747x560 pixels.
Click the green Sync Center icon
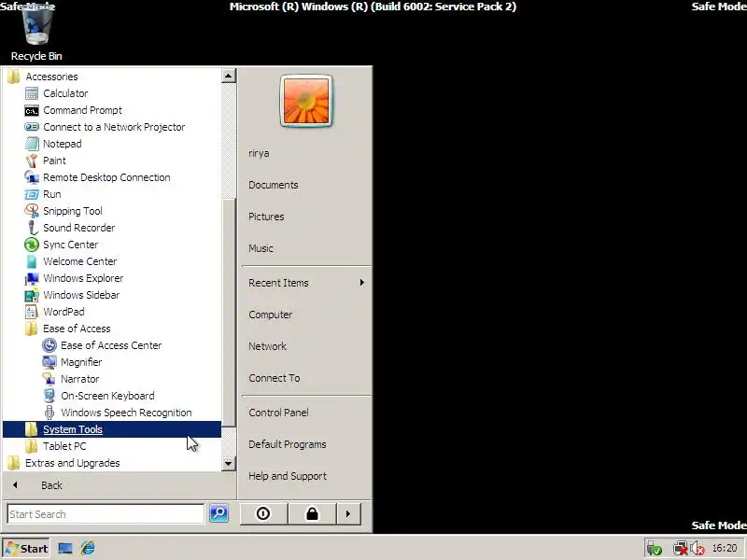pyautogui.click(x=32, y=245)
